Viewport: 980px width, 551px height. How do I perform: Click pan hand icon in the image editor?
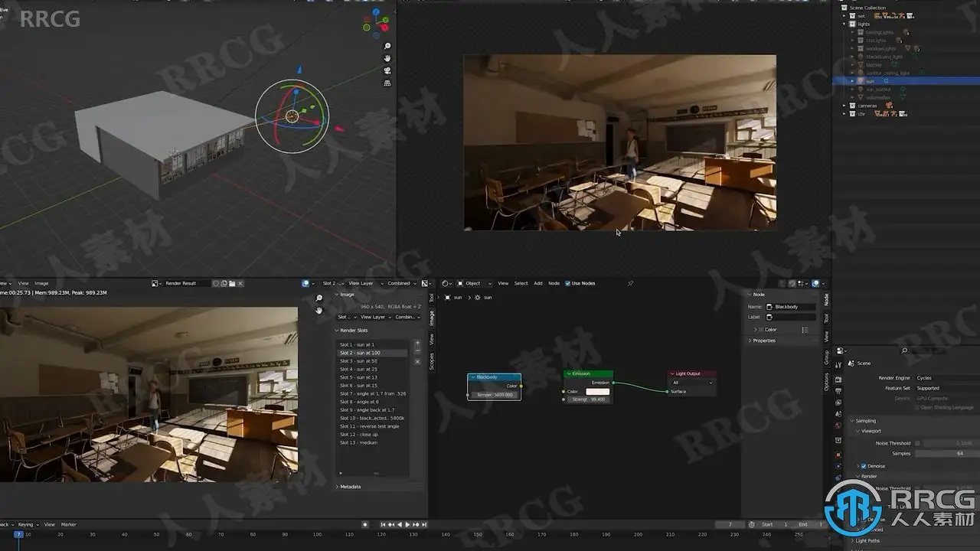point(319,311)
